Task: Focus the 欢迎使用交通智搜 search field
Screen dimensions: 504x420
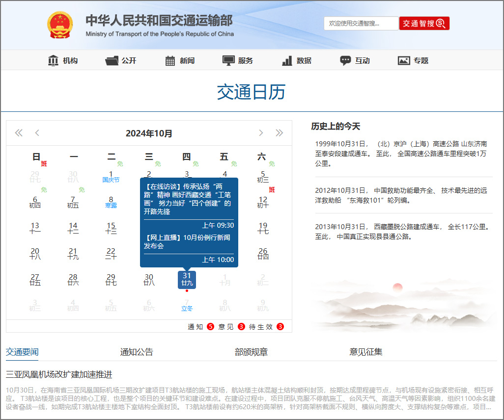Action: (x=361, y=24)
